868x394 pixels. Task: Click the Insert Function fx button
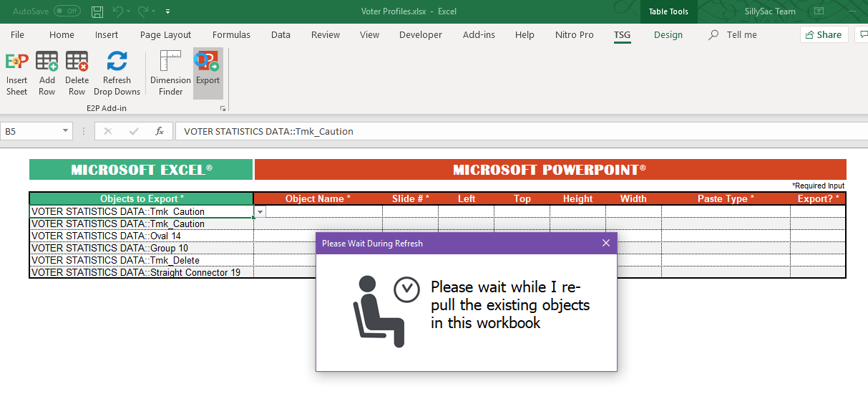click(x=160, y=131)
